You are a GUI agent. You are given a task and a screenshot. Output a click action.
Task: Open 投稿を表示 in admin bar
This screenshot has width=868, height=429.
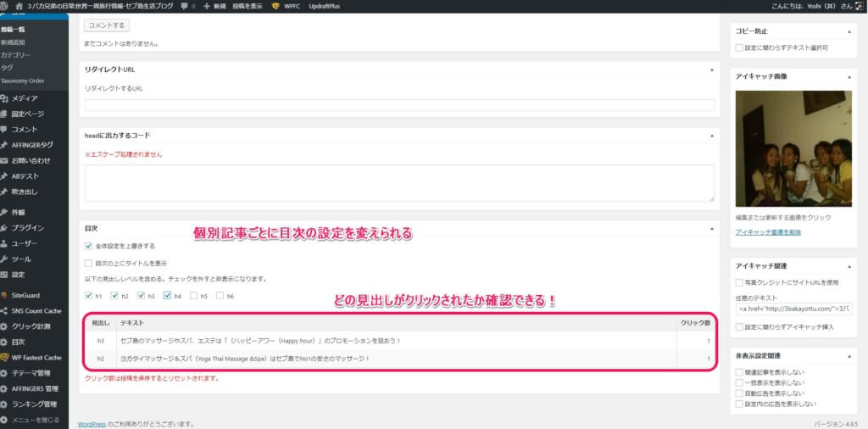tap(248, 7)
